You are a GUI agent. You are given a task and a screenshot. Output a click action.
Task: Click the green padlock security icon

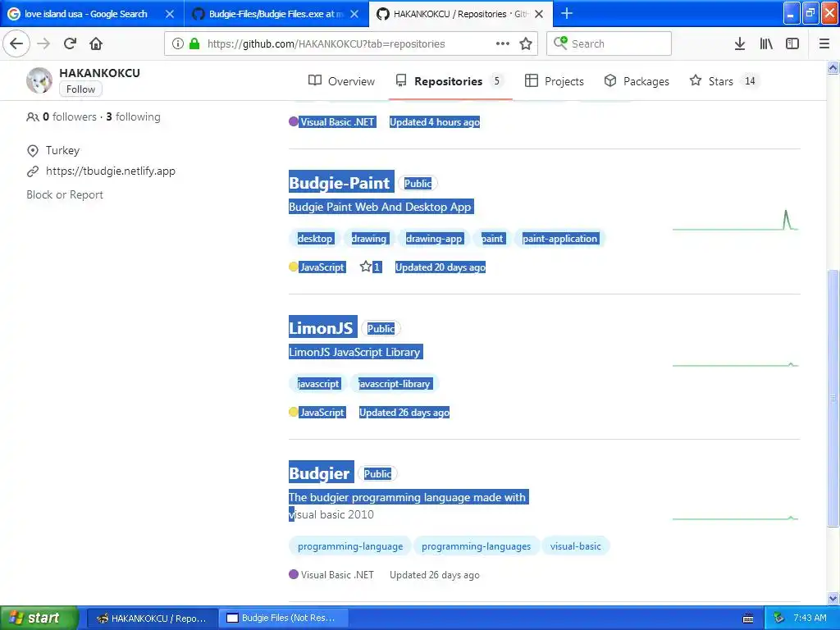[194, 43]
